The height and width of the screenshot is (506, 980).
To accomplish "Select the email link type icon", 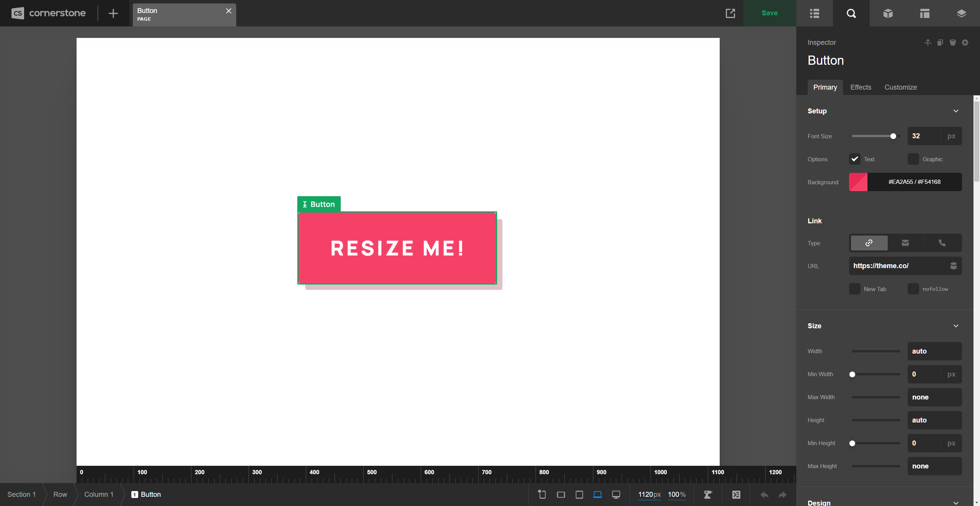I will [905, 243].
